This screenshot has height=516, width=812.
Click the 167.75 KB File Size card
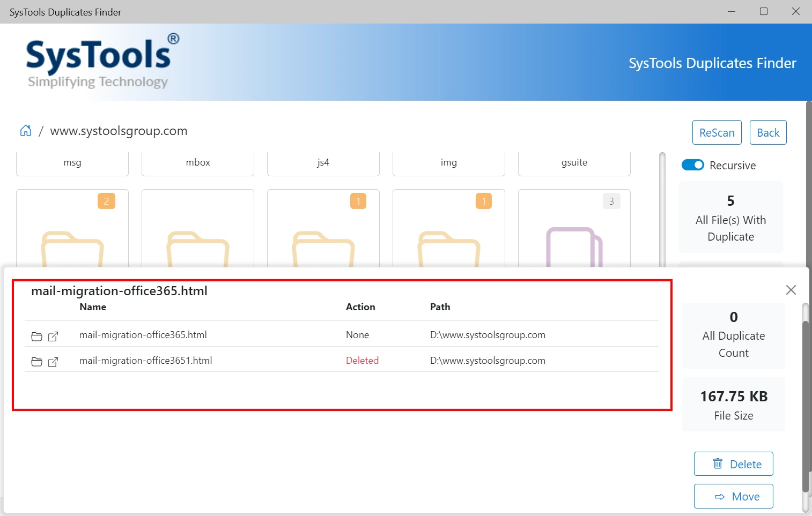734,405
